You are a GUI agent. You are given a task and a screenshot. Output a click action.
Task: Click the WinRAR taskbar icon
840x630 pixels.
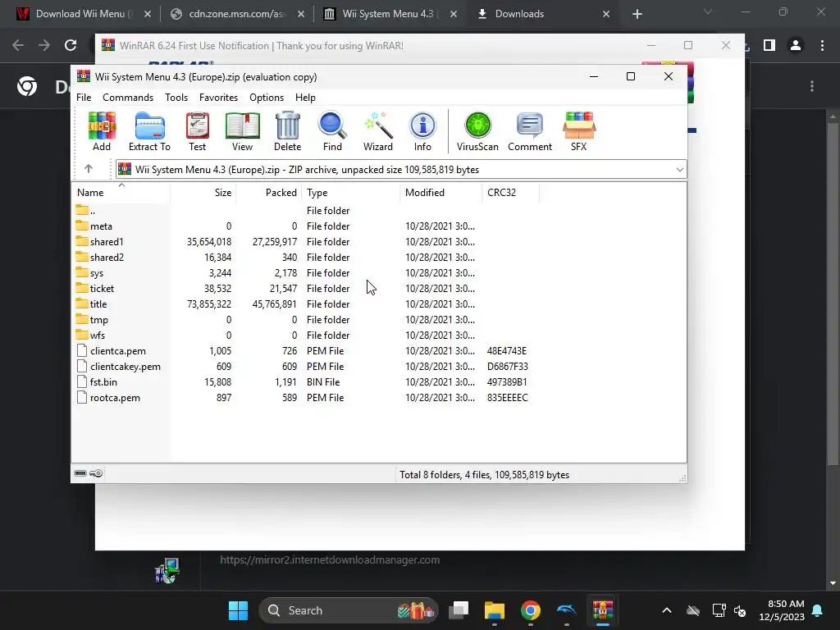pyautogui.click(x=603, y=610)
